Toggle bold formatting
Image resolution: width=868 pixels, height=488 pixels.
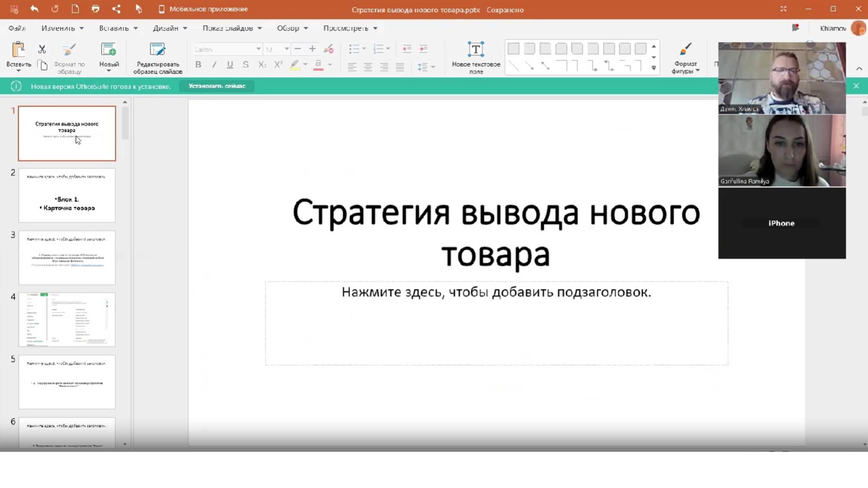(198, 65)
